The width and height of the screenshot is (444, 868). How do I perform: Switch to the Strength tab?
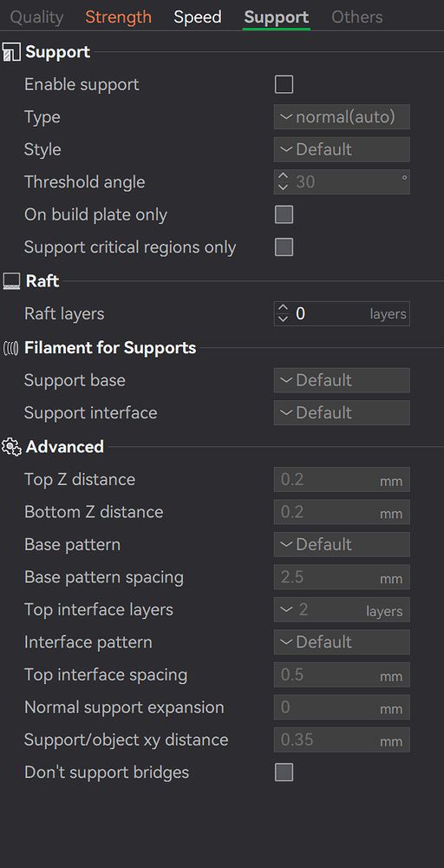tap(118, 17)
